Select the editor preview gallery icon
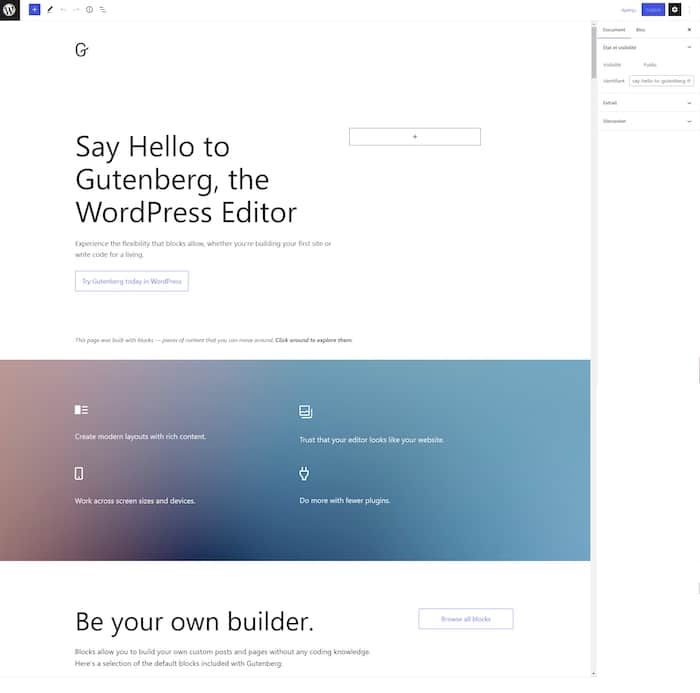This screenshot has width=700, height=693. tap(305, 411)
